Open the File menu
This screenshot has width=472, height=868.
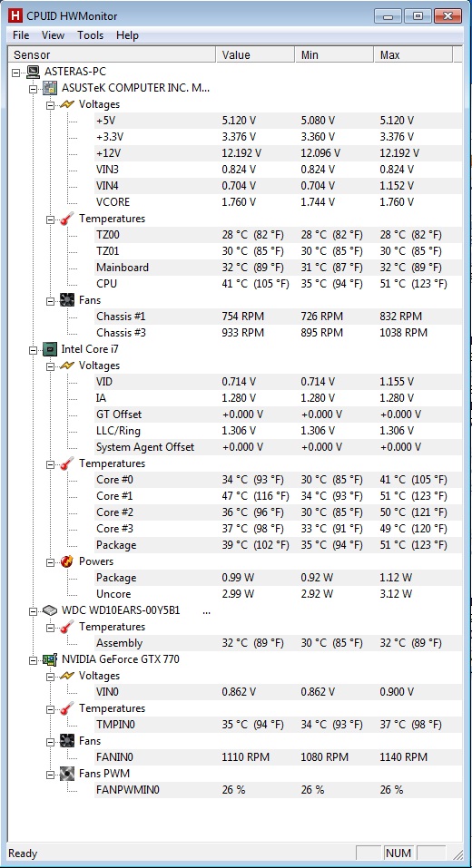coord(21,35)
